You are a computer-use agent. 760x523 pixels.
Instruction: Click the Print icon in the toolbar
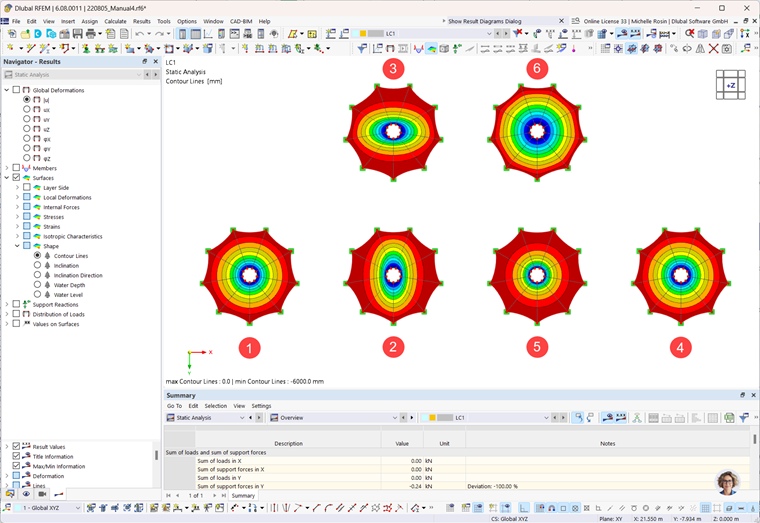(x=91, y=34)
